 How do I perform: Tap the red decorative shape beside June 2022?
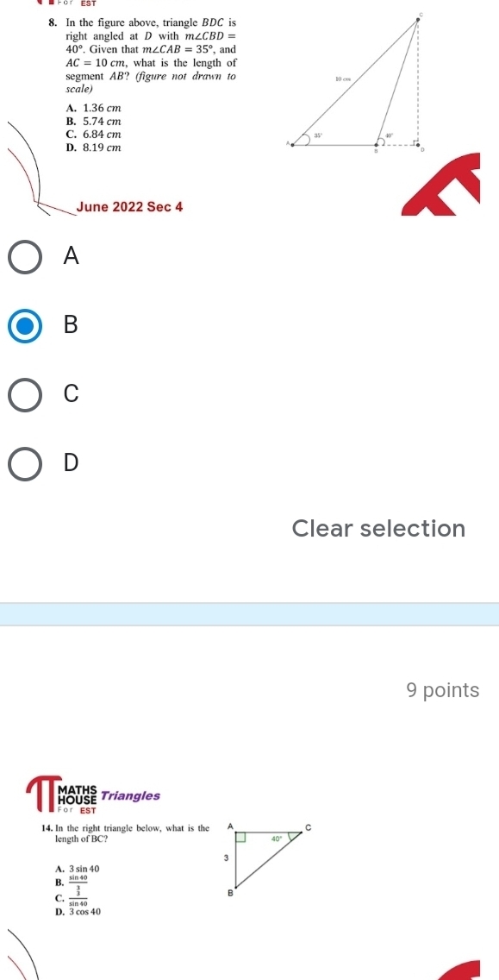coord(440,185)
